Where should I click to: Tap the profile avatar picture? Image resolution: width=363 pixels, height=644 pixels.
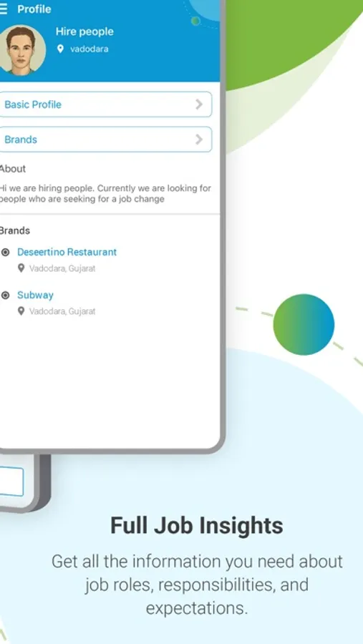tap(21, 50)
